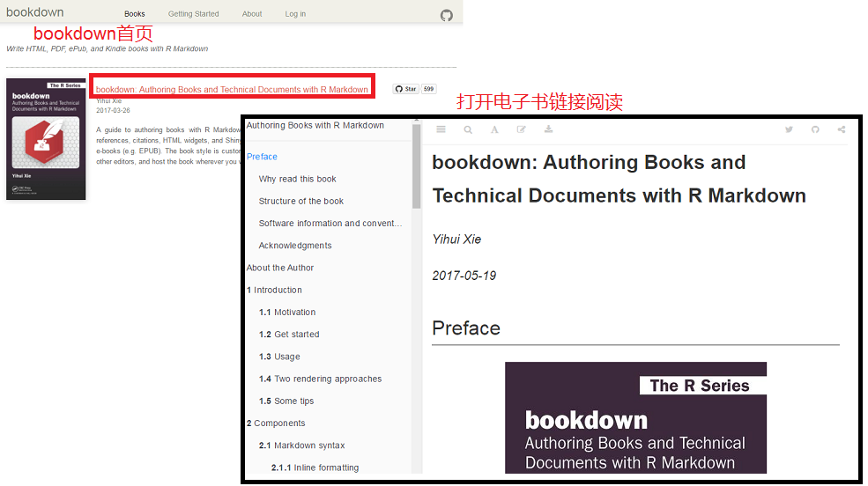Click the Log in link
868x486 pixels.
click(x=295, y=14)
